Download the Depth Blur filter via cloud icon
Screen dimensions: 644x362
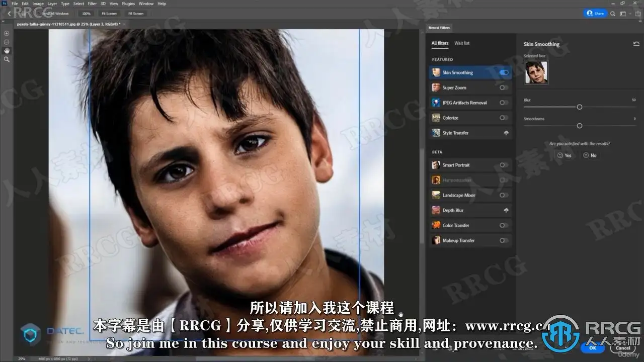pyautogui.click(x=506, y=210)
